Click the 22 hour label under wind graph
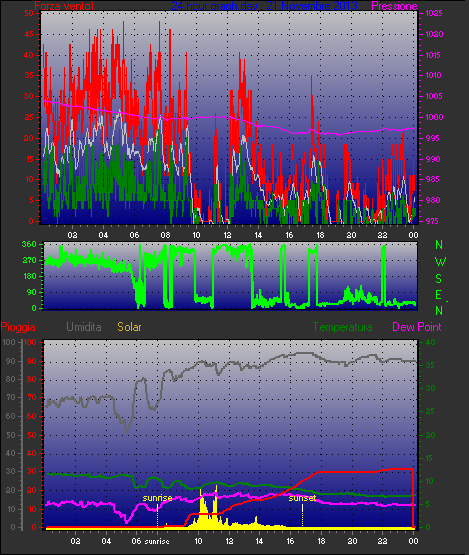 382,235
